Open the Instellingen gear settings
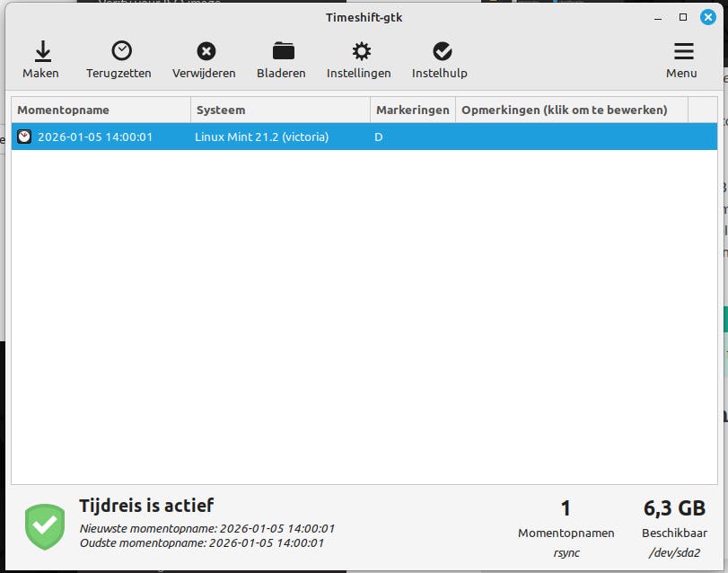 (x=359, y=60)
